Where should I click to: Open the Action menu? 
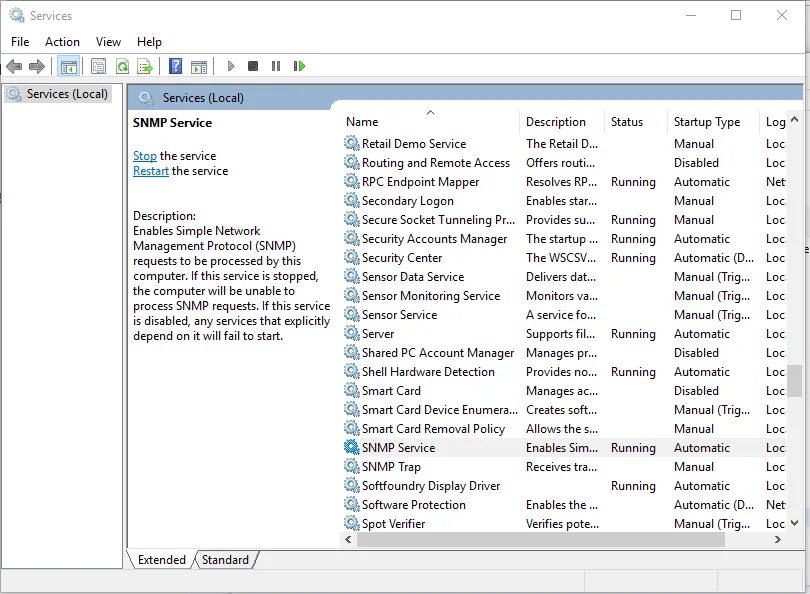[62, 41]
